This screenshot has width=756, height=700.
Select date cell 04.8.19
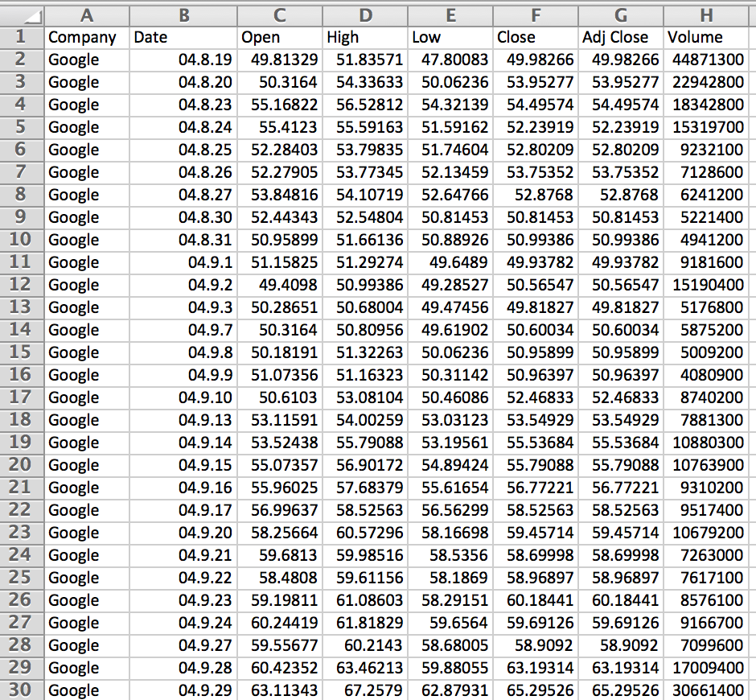click(183, 60)
